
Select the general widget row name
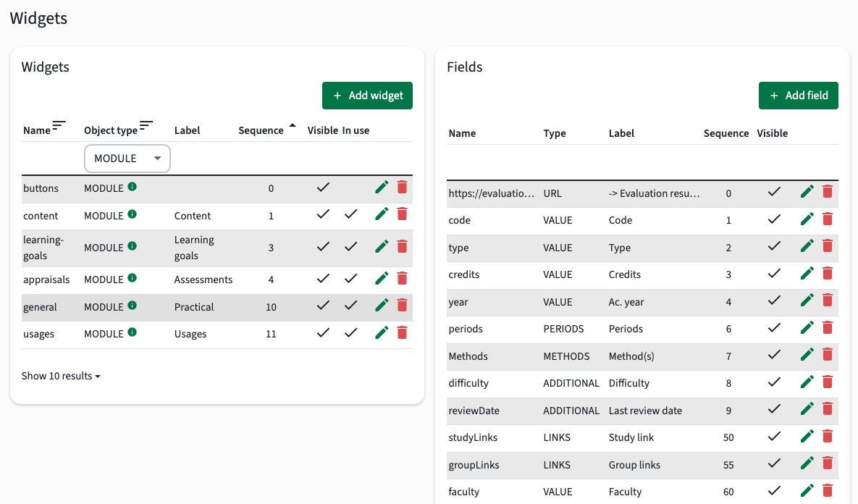tap(40, 307)
